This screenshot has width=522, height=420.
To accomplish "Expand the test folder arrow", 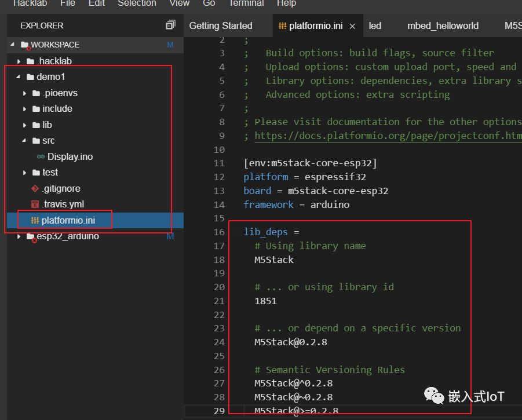I will coord(25,173).
